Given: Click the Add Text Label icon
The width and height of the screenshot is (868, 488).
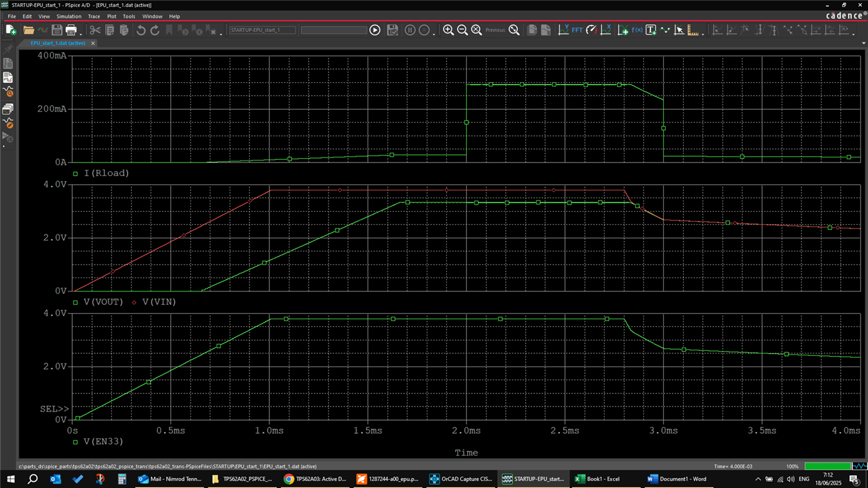Looking at the screenshot, I should pyautogui.click(x=651, y=30).
